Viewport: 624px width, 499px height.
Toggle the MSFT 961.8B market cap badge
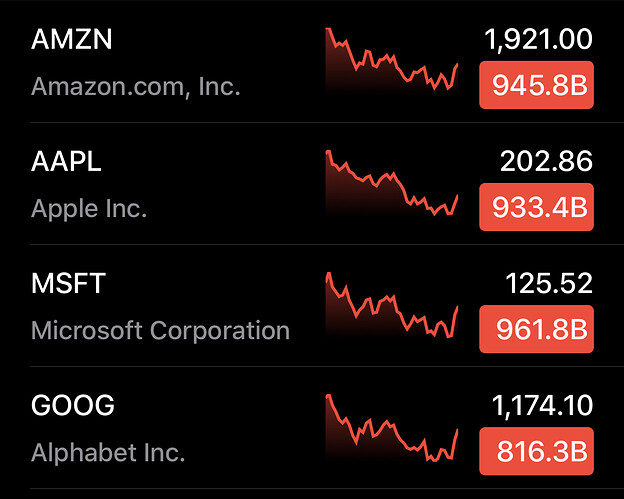pyautogui.click(x=537, y=330)
